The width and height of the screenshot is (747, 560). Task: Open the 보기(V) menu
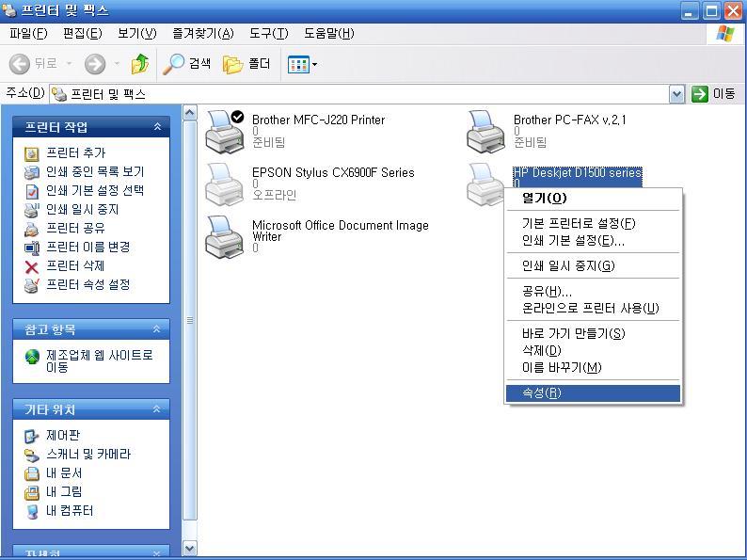click(x=136, y=33)
